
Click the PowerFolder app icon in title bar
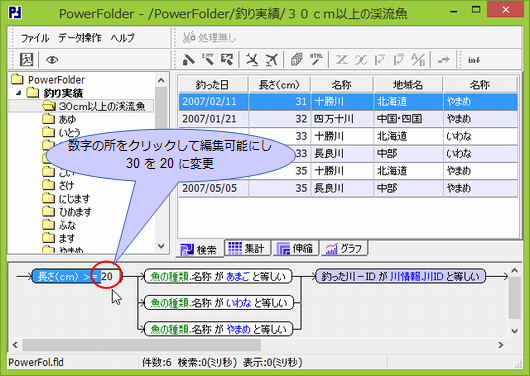(15, 13)
